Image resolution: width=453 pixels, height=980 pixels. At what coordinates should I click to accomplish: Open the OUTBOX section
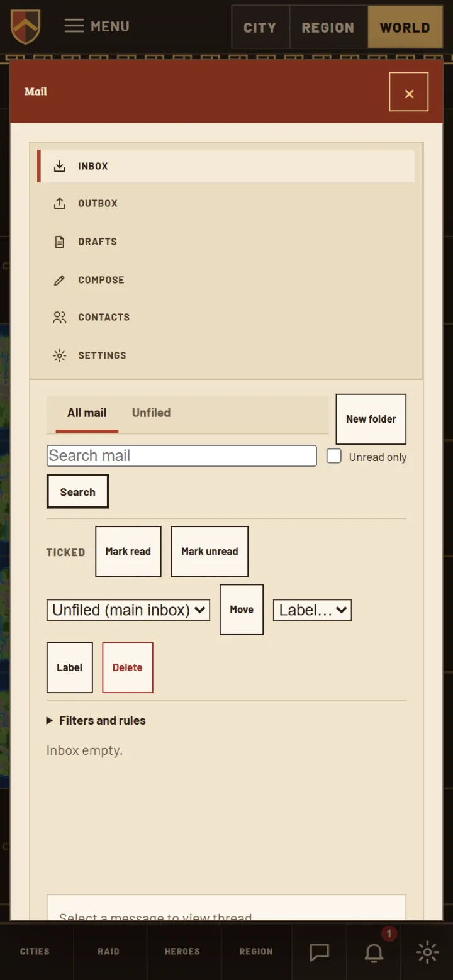click(226, 204)
